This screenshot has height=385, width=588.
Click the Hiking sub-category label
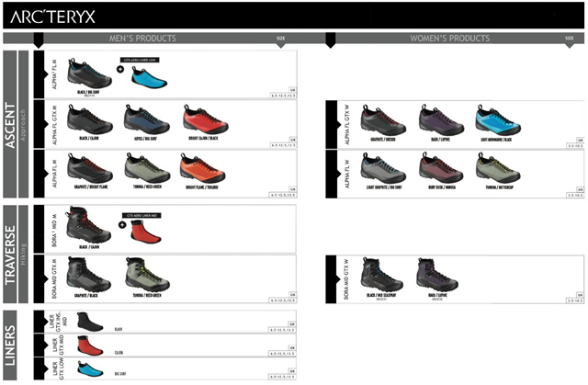[x=23, y=255]
